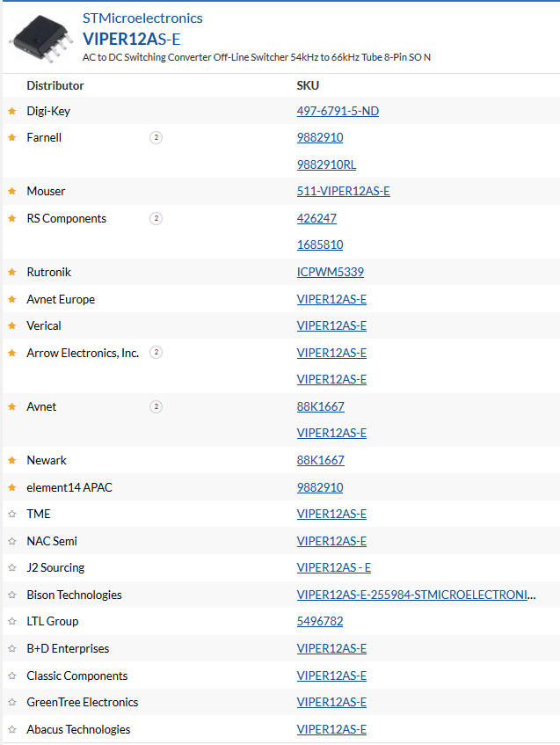Open the STMicroelectronics manufacturer link

click(142, 18)
